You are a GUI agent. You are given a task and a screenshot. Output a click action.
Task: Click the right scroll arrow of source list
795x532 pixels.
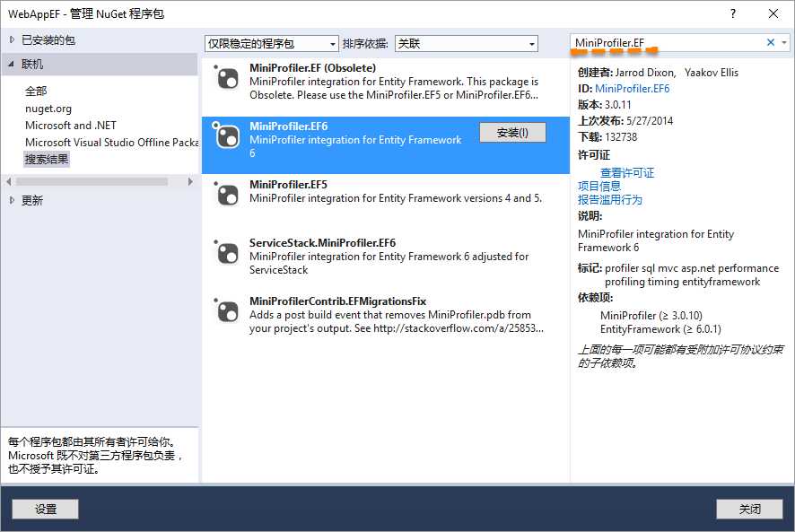point(190,181)
